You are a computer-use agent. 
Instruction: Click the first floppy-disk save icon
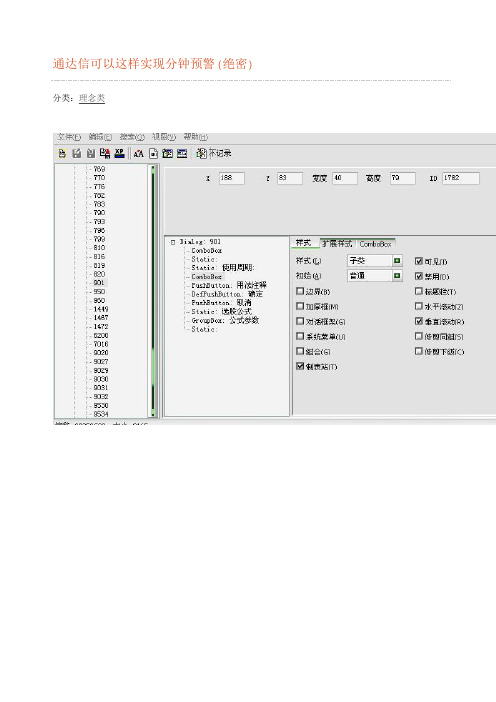[77, 154]
